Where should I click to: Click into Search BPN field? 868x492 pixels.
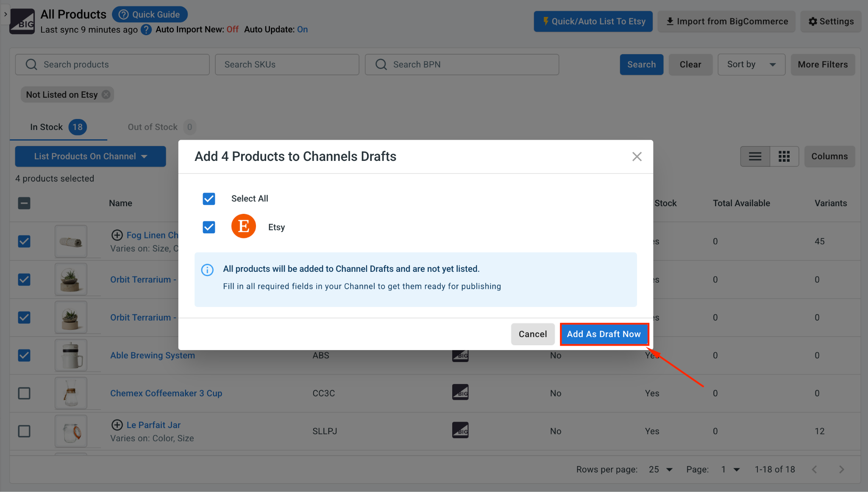[x=462, y=64]
